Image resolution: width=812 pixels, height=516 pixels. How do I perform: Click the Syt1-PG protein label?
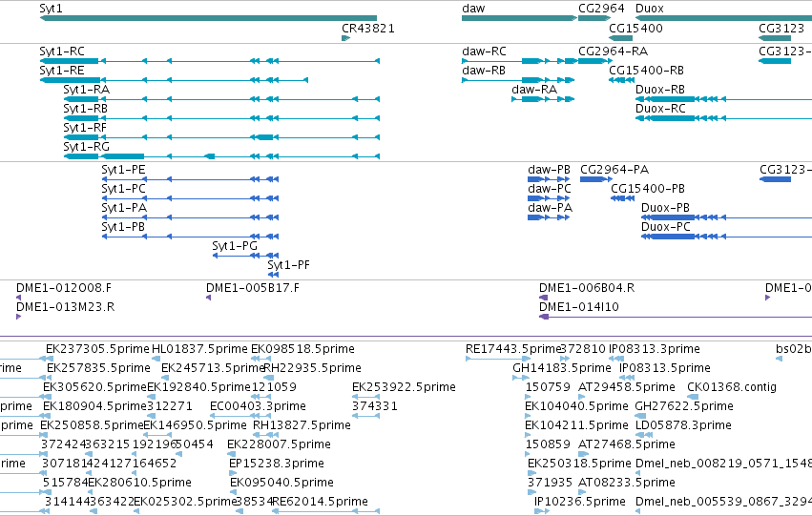235,246
